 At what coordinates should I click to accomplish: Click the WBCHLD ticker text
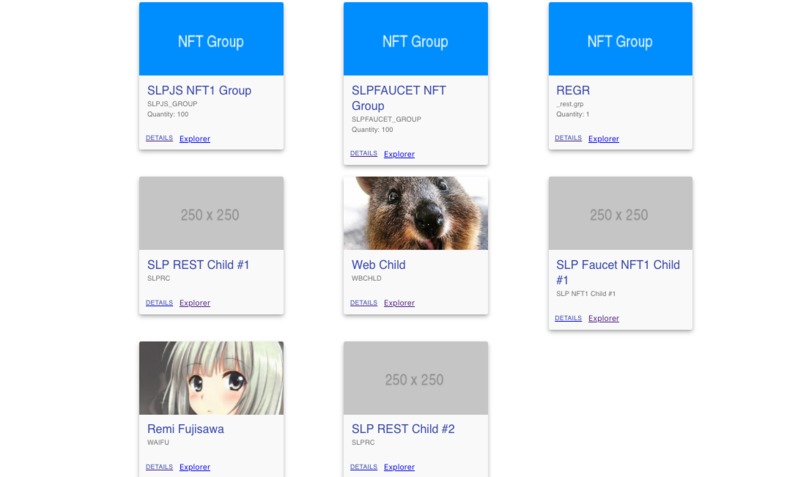click(x=367, y=278)
